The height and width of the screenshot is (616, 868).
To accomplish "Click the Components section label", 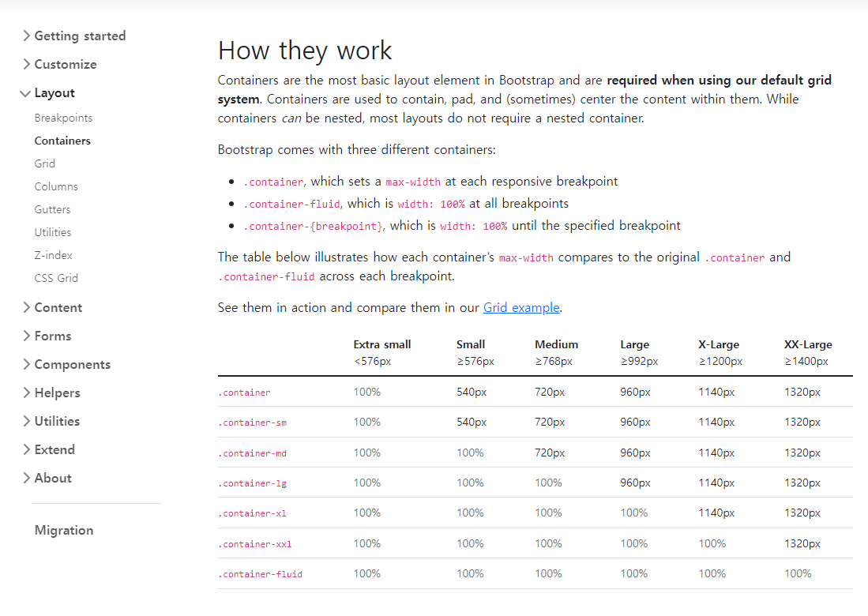I will tap(73, 364).
